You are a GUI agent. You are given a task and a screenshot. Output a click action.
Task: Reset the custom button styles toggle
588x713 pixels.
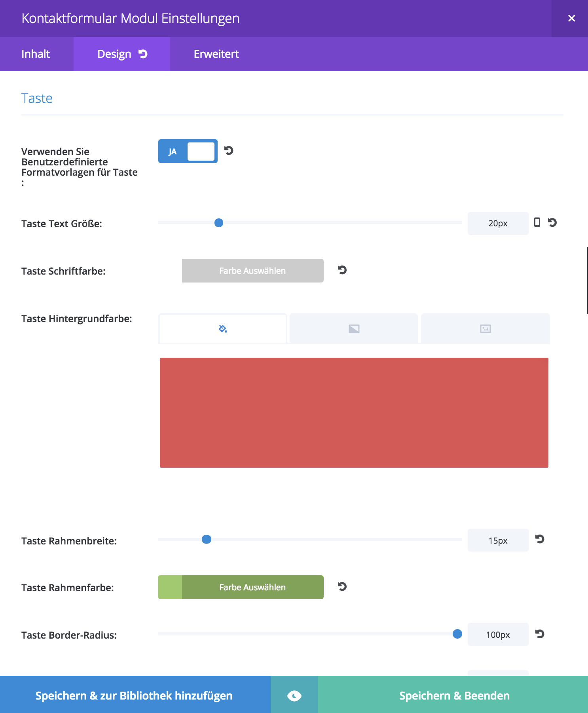[x=229, y=151]
